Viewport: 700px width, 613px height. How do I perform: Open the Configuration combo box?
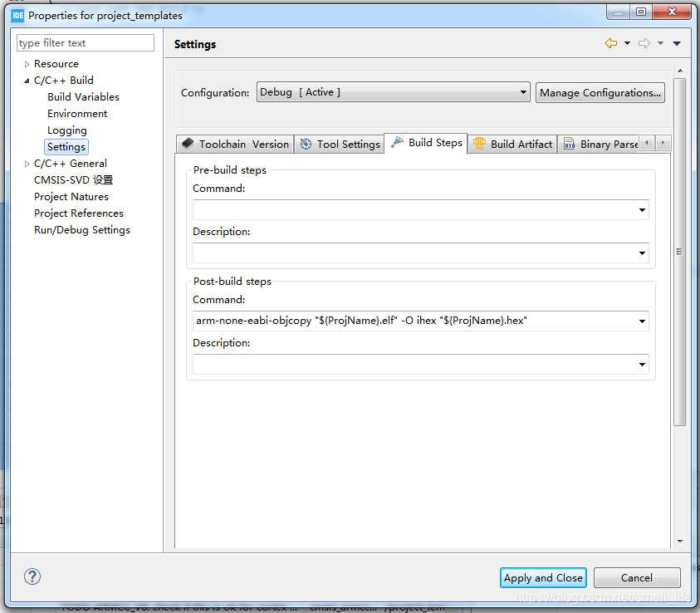pyautogui.click(x=394, y=92)
